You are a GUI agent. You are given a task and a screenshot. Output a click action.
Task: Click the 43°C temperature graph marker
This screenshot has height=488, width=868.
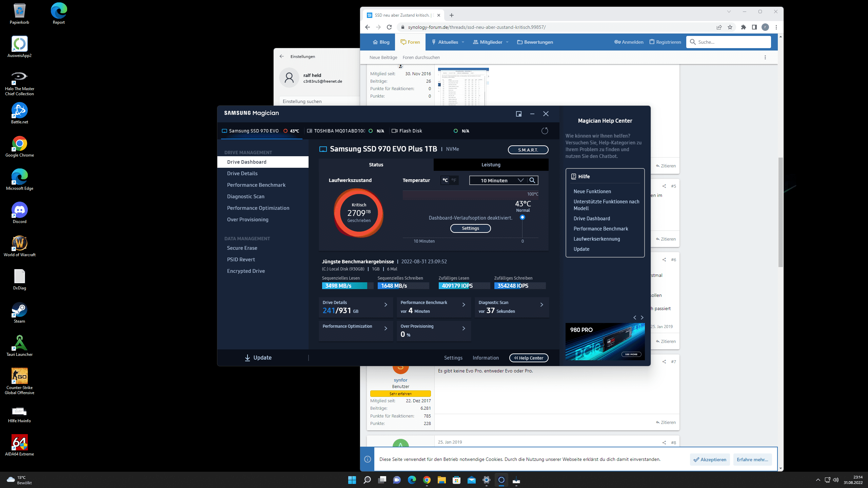522,217
